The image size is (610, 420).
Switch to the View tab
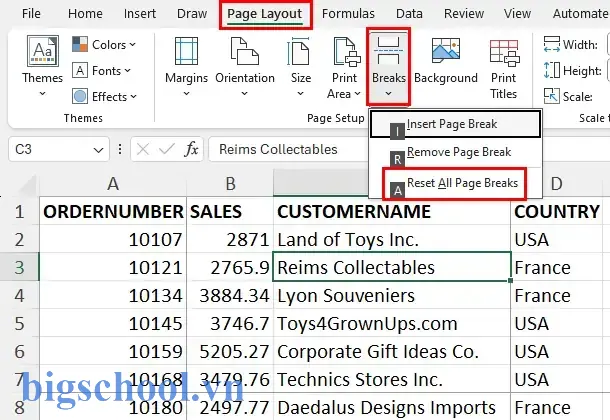pyautogui.click(x=517, y=14)
